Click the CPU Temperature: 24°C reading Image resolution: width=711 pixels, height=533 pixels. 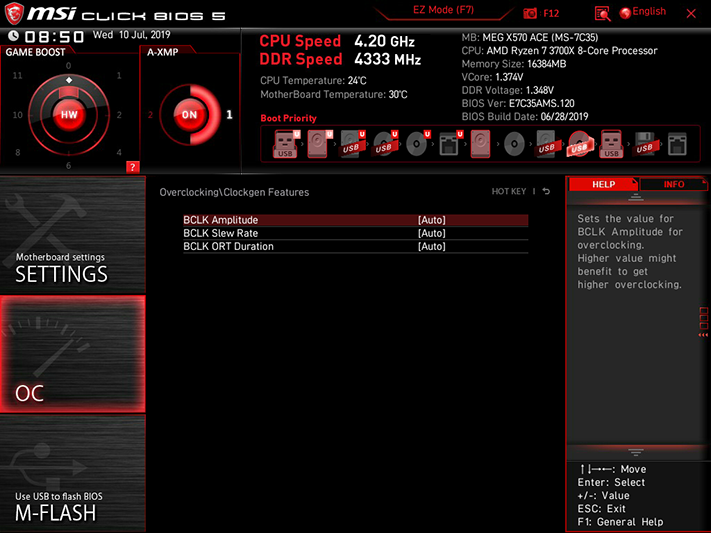(313, 81)
